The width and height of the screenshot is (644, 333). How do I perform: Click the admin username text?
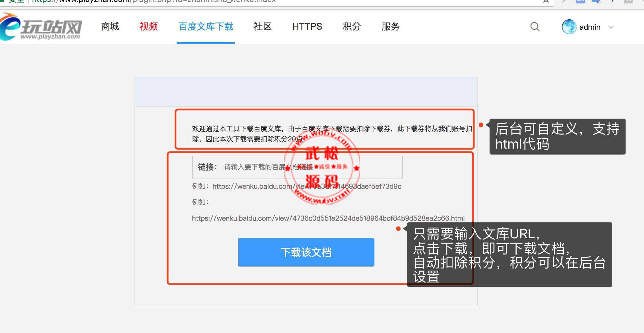tap(590, 27)
